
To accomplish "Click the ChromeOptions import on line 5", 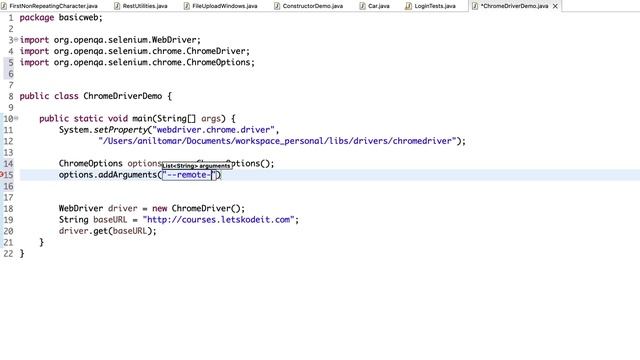I will tap(137, 62).
